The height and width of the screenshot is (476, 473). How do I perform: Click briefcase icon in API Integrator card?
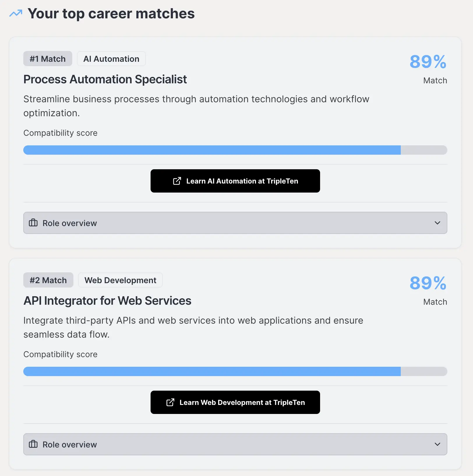33,444
